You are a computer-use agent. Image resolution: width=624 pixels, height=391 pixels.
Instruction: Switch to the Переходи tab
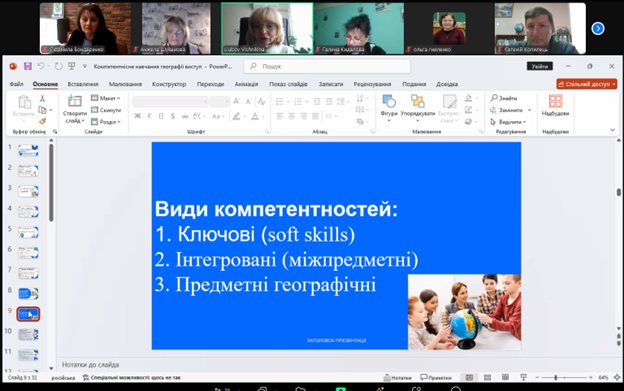coord(211,84)
